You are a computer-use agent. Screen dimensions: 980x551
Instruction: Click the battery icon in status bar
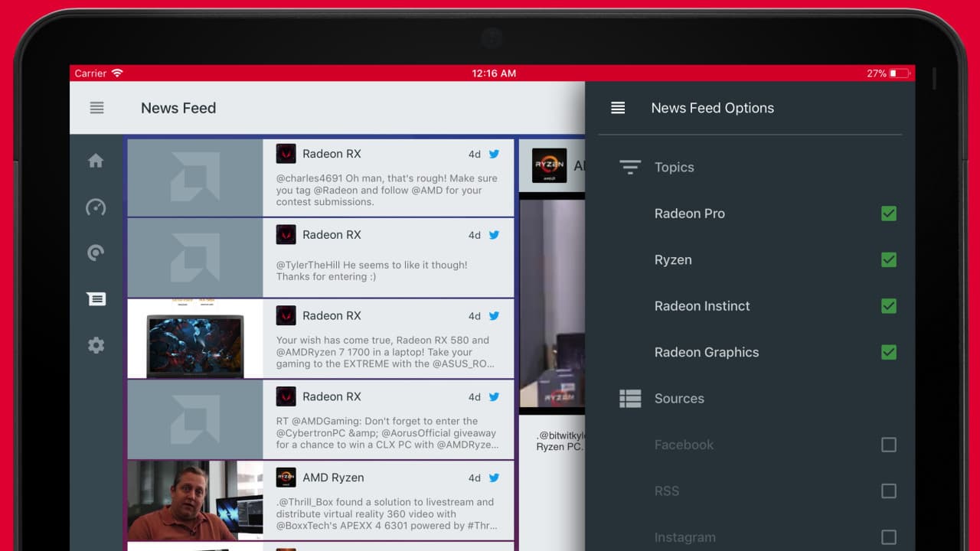pyautogui.click(x=900, y=73)
